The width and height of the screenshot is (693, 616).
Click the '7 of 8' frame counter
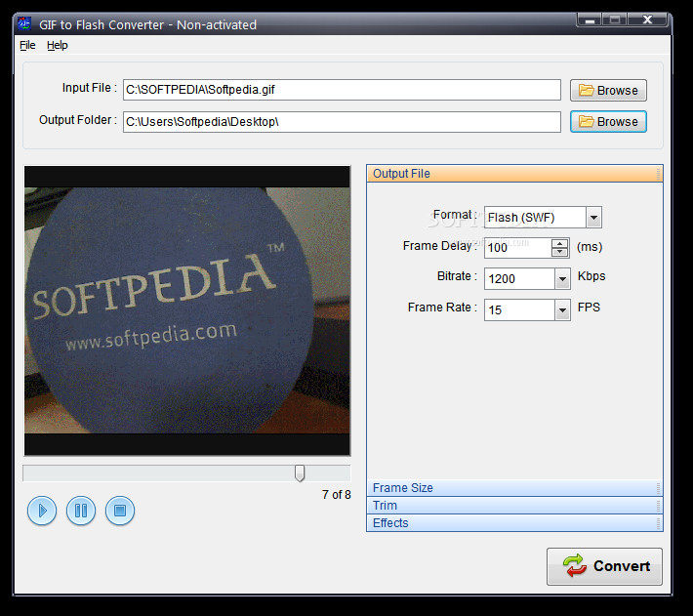coord(337,495)
